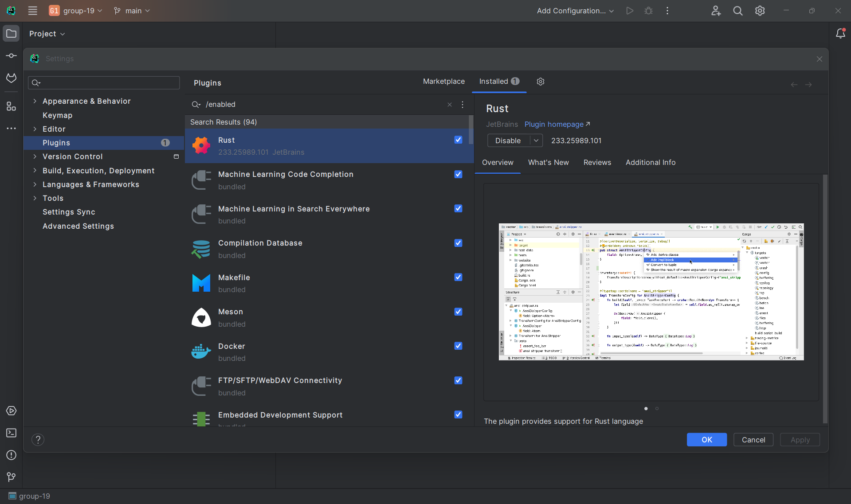Click the second screenshot pagination dot
The height and width of the screenshot is (504, 851).
[x=657, y=409]
